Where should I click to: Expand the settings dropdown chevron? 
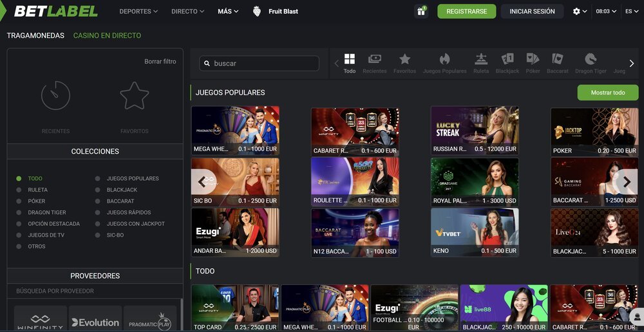click(585, 12)
